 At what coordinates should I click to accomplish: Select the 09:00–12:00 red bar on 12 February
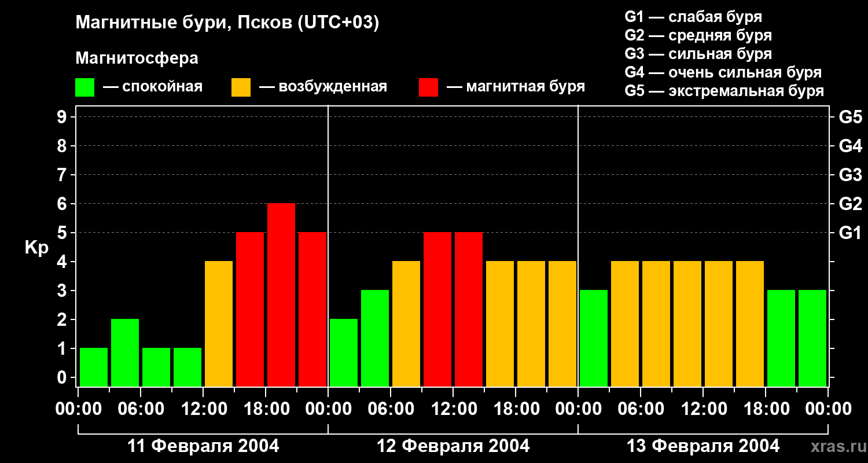coord(437,309)
